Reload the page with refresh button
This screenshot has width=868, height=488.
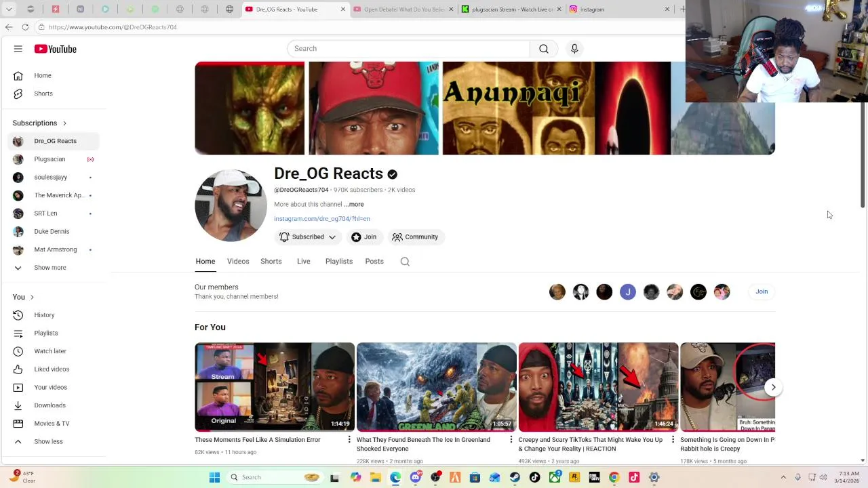click(x=25, y=27)
